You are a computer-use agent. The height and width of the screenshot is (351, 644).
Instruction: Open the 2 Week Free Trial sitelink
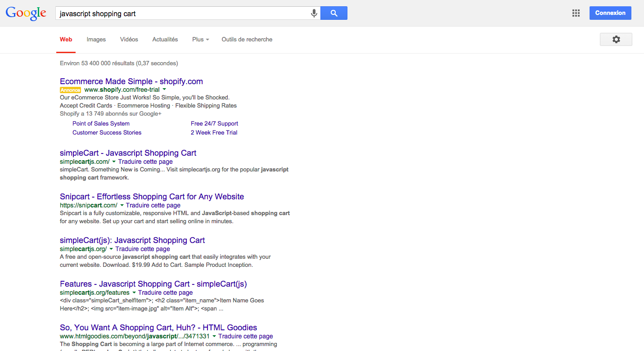click(214, 133)
